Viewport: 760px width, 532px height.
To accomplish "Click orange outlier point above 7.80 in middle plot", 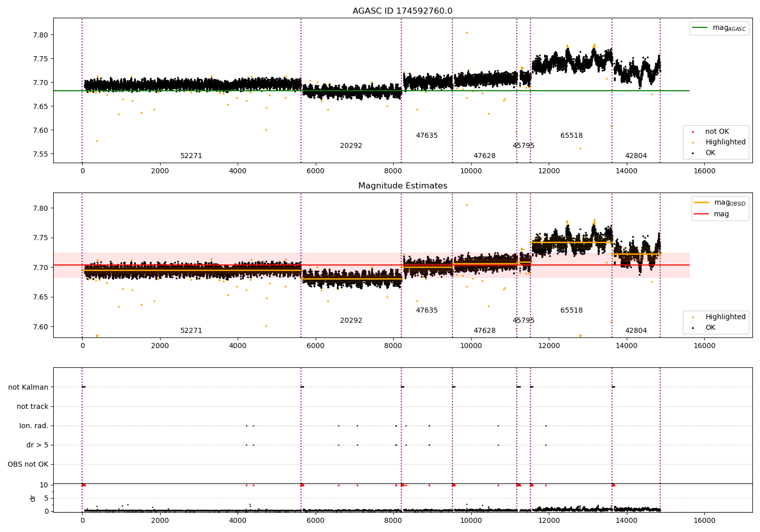I will pos(467,205).
